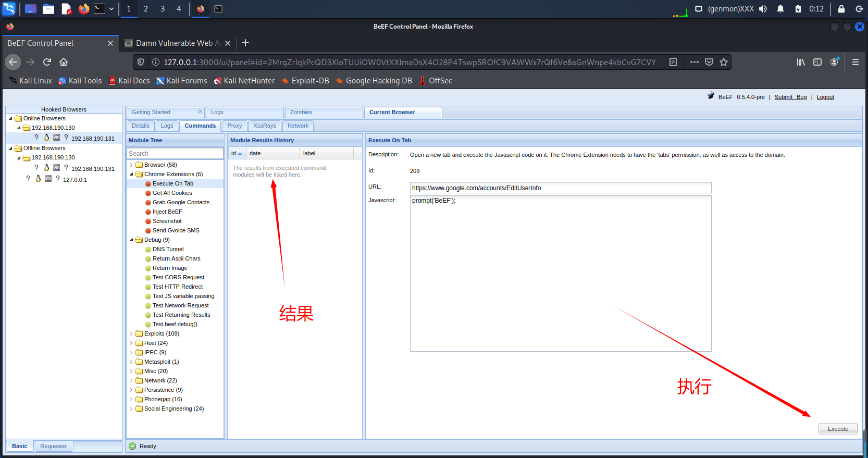Click the Submit Bug link

point(790,97)
